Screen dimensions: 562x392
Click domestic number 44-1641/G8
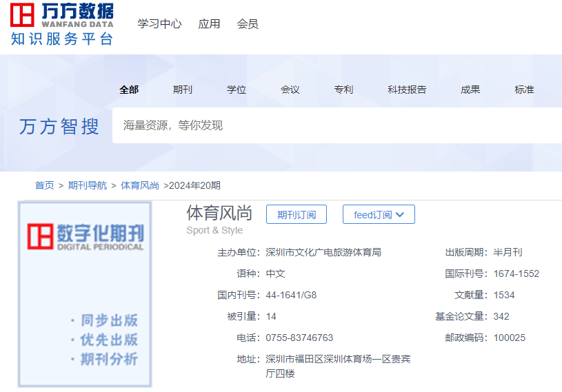pos(291,296)
